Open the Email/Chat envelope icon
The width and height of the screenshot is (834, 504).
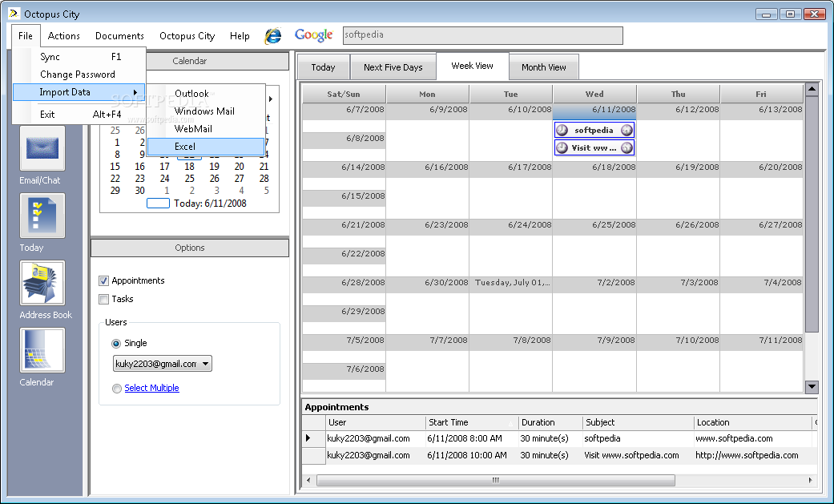[42, 148]
